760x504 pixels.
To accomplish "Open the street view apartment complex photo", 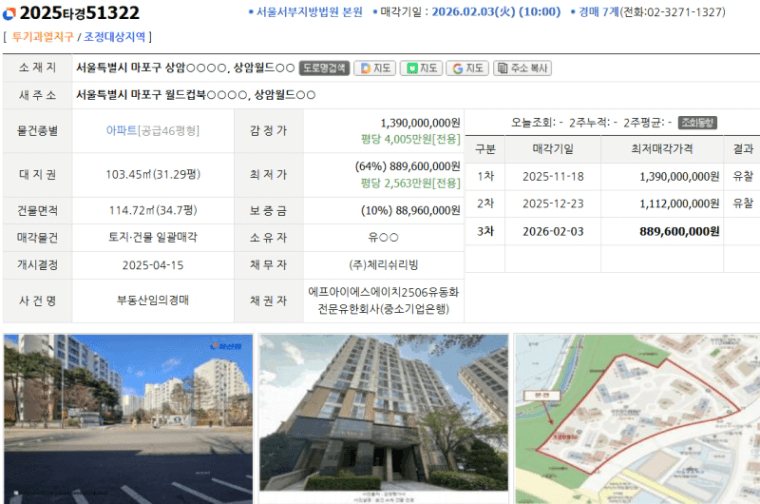I will pyautogui.click(x=128, y=419).
